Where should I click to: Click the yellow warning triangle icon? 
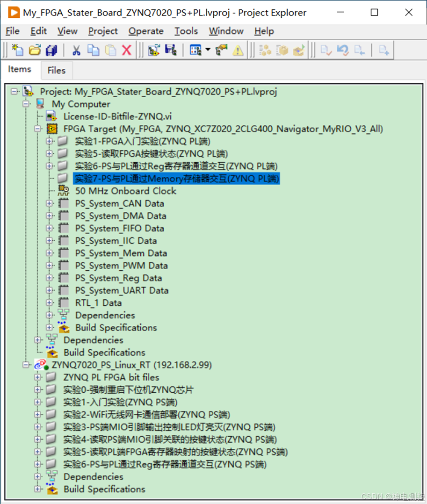point(238,50)
